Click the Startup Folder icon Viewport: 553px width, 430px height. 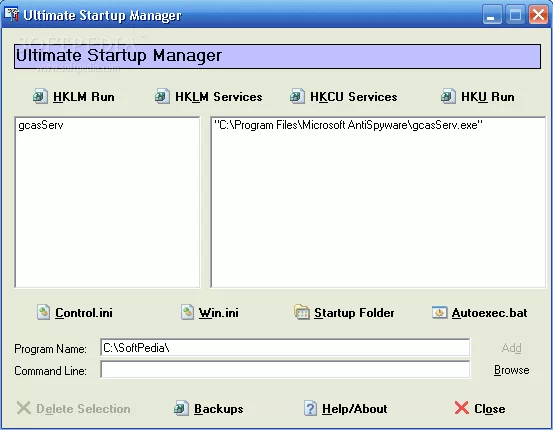click(302, 312)
